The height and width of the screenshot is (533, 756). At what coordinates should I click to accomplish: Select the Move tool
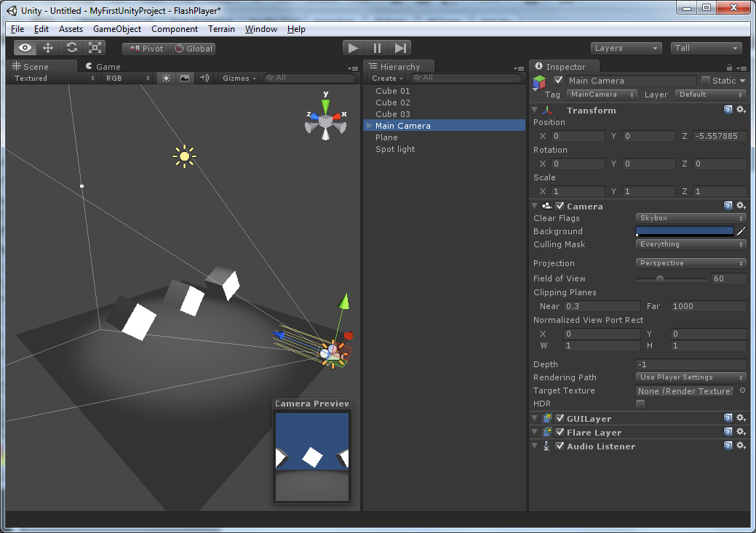tap(48, 48)
